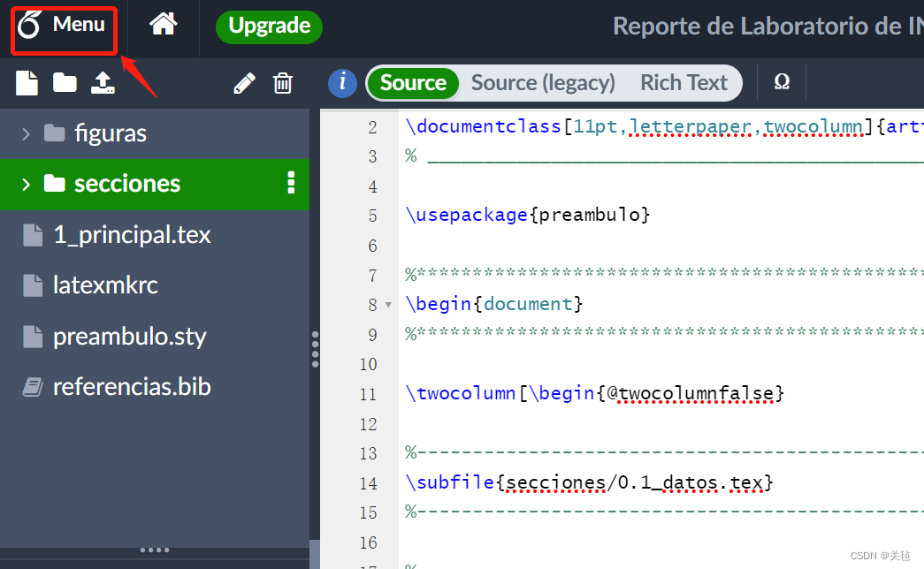
Task: Click the green Upgrade button
Action: 270,27
